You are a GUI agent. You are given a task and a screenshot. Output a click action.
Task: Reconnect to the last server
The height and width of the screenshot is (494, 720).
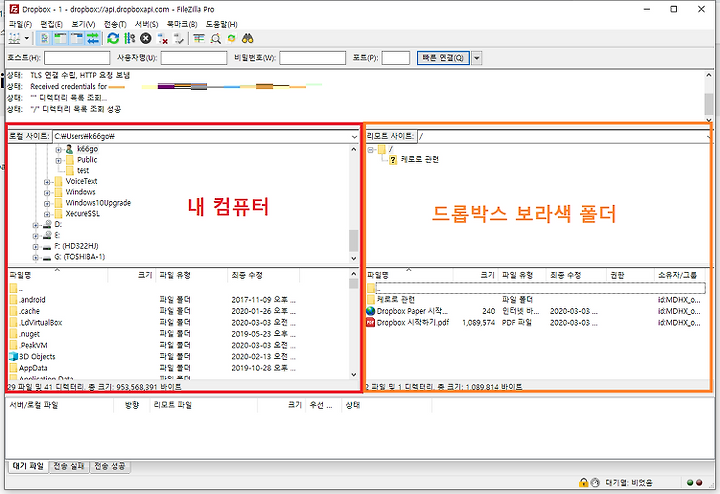click(x=179, y=39)
